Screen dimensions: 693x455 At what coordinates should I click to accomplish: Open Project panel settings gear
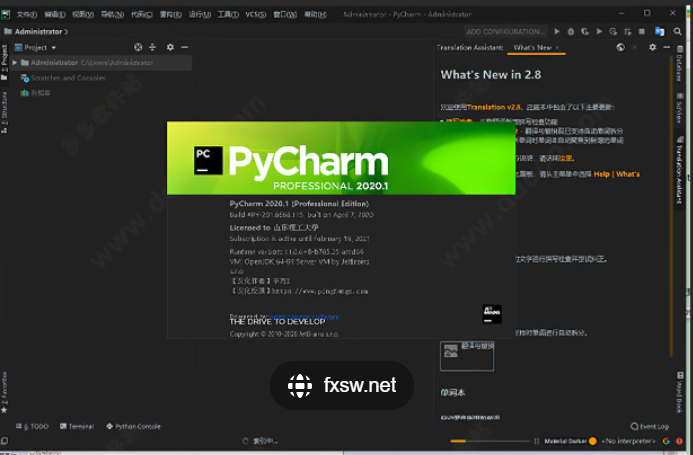click(x=170, y=47)
